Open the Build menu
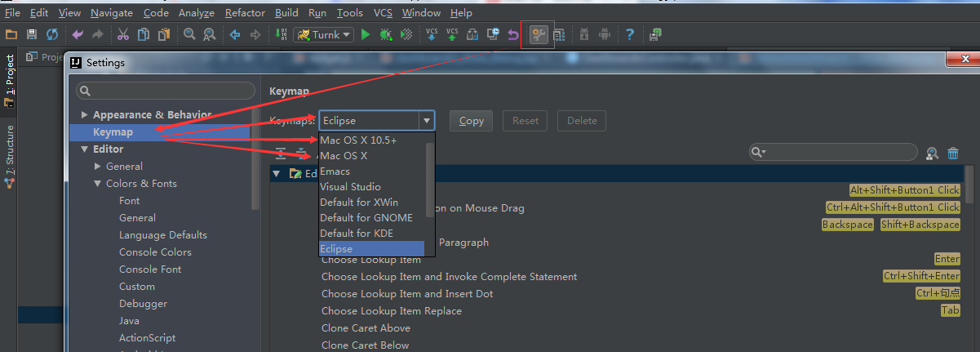The height and width of the screenshot is (352, 980). [x=286, y=13]
